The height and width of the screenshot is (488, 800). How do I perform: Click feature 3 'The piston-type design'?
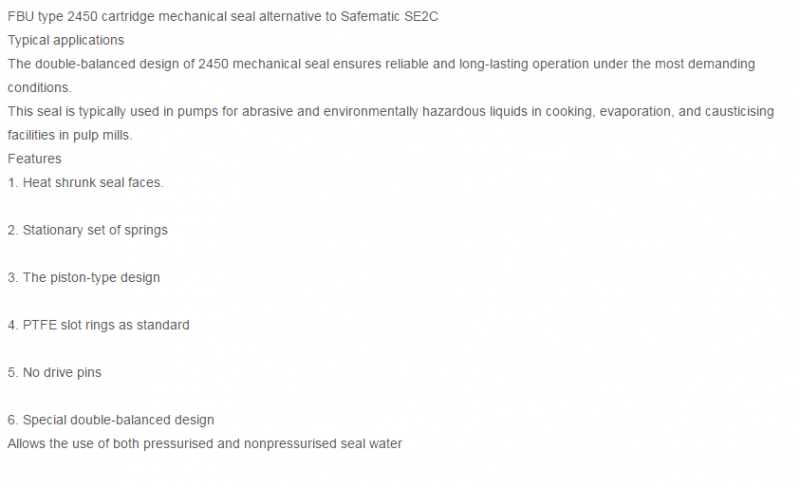coord(84,278)
